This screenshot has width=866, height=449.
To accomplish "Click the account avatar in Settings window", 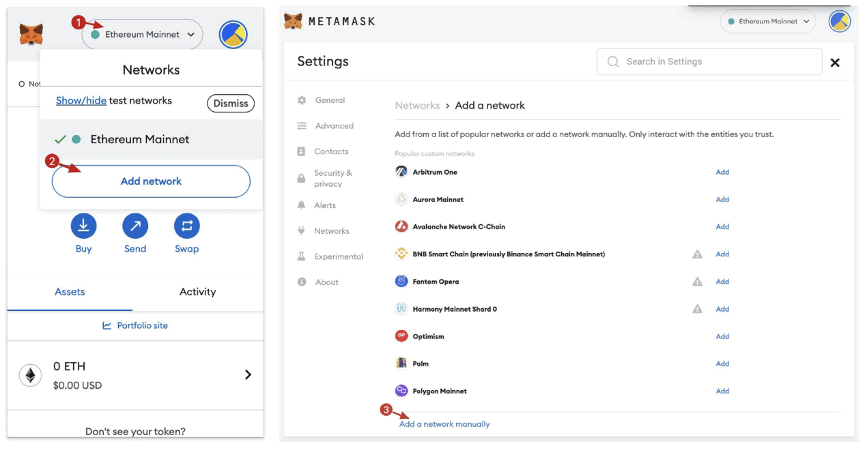I will click(839, 22).
